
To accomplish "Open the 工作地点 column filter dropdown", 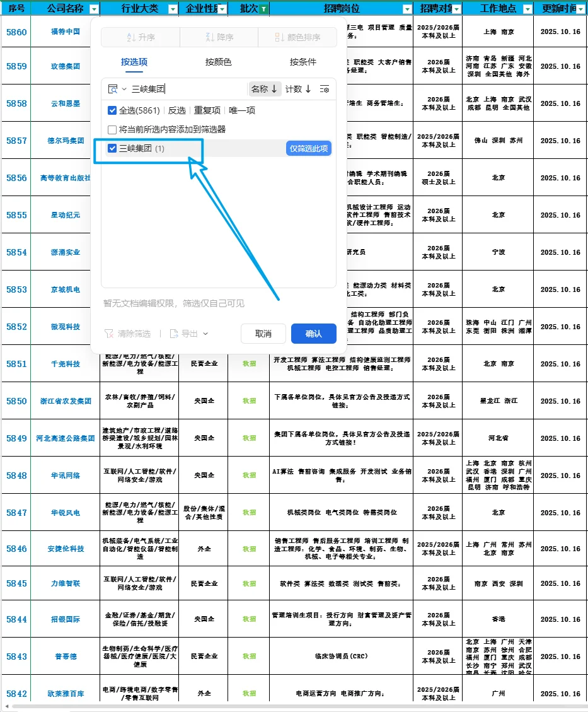I will click(x=527, y=9).
